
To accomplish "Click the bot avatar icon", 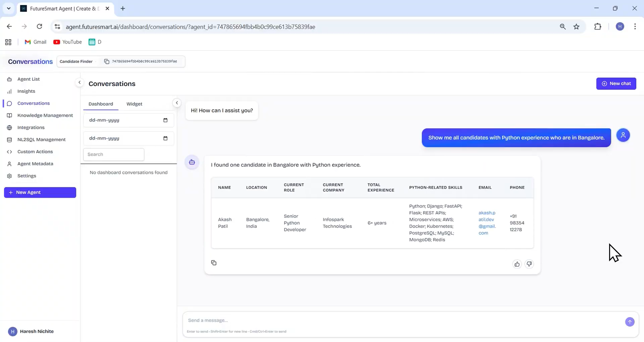I will coord(192,162).
